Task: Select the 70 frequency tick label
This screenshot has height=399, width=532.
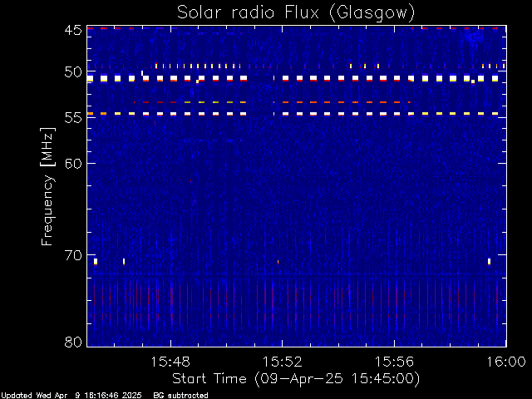Action: click(x=73, y=255)
